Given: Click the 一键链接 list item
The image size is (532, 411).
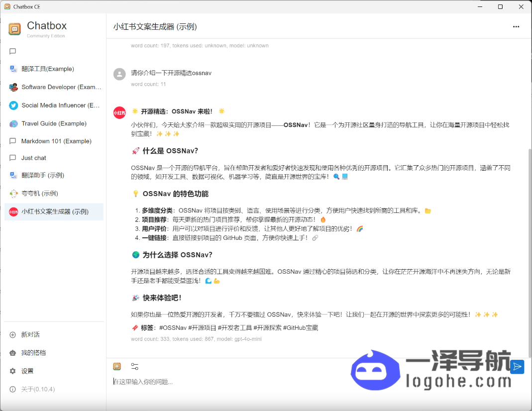Looking at the screenshot, I should (226, 238).
